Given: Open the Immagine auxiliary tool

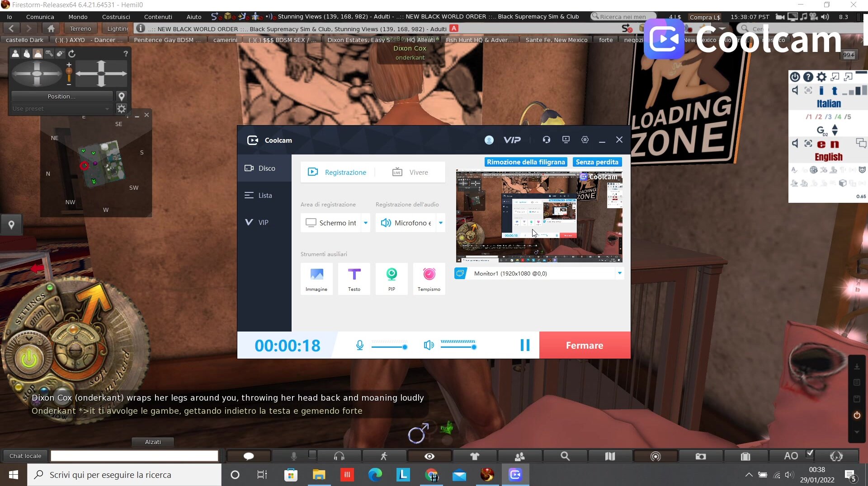Looking at the screenshot, I should (x=316, y=278).
